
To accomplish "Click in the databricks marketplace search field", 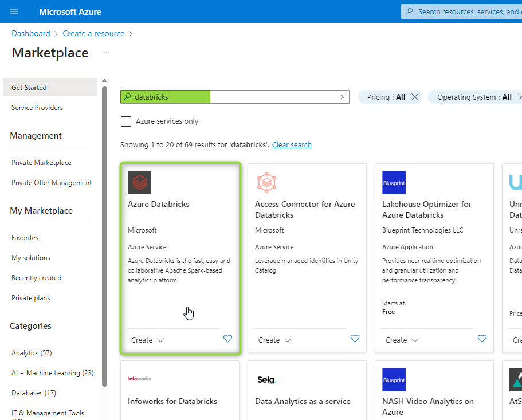I will pos(235,97).
